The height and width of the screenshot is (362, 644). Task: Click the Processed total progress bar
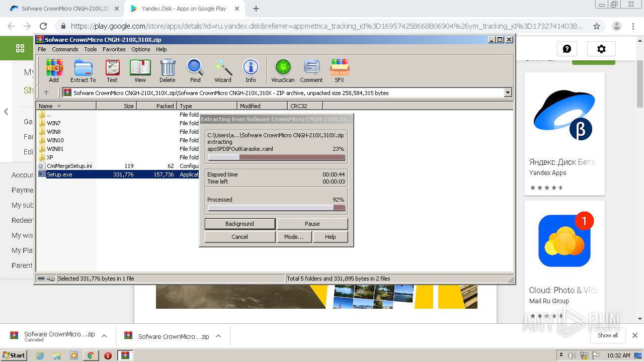click(276, 208)
